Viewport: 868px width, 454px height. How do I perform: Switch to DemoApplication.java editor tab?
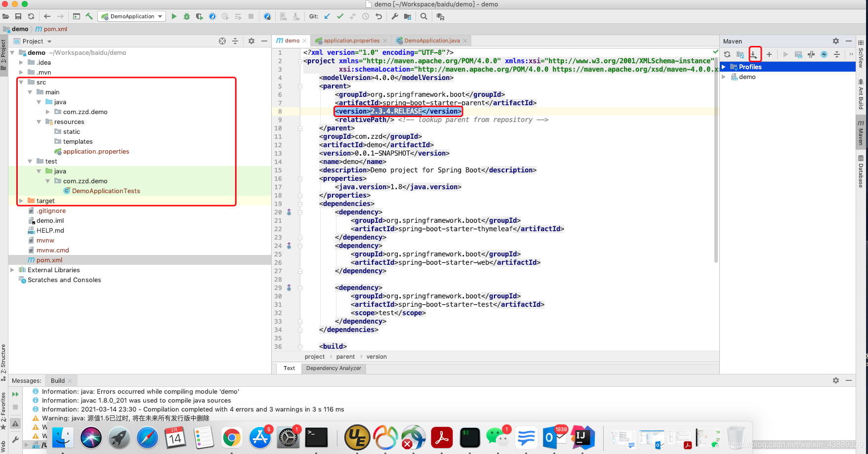pos(432,41)
